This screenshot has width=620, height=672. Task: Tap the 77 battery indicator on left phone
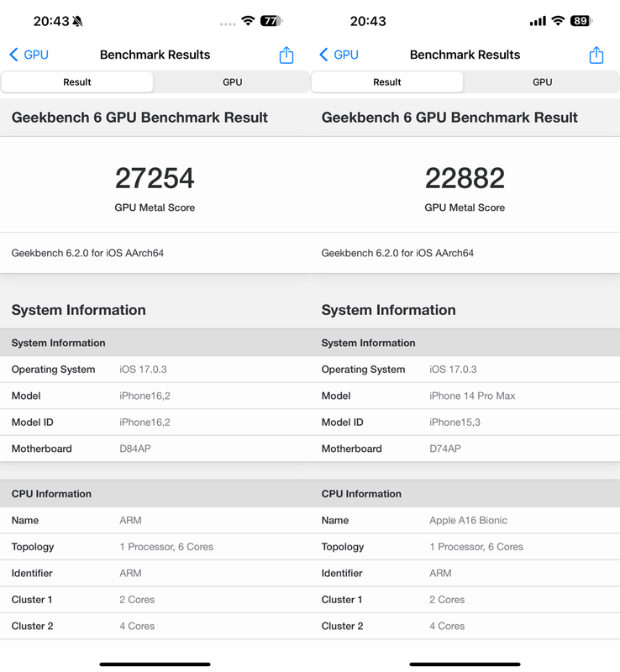tap(271, 21)
